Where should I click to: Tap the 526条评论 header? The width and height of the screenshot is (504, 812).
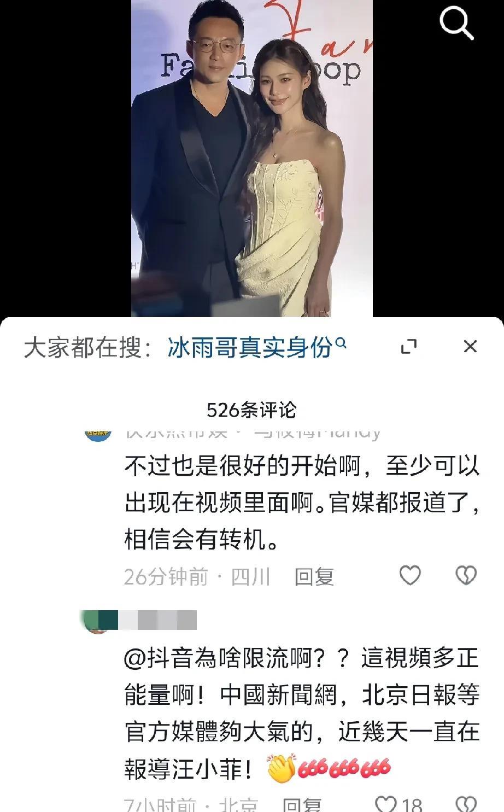(251, 410)
